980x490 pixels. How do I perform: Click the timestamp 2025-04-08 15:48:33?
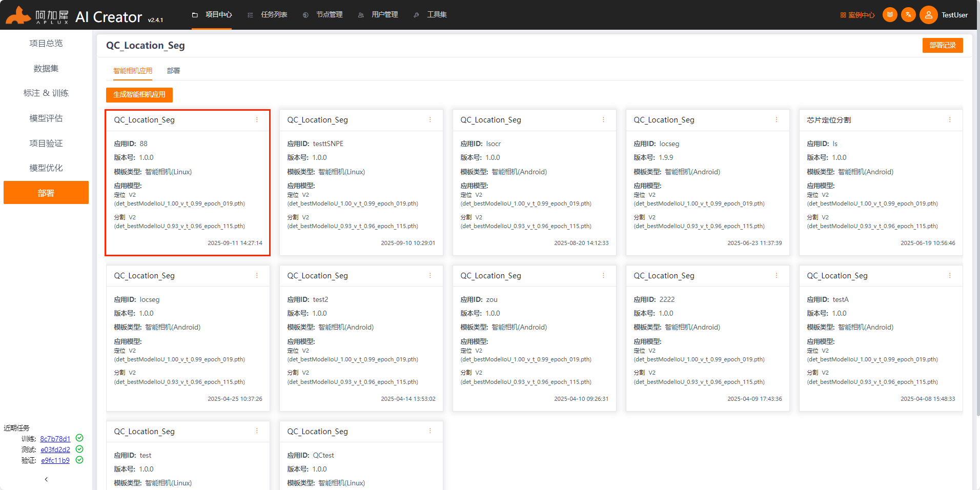pyautogui.click(x=928, y=399)
